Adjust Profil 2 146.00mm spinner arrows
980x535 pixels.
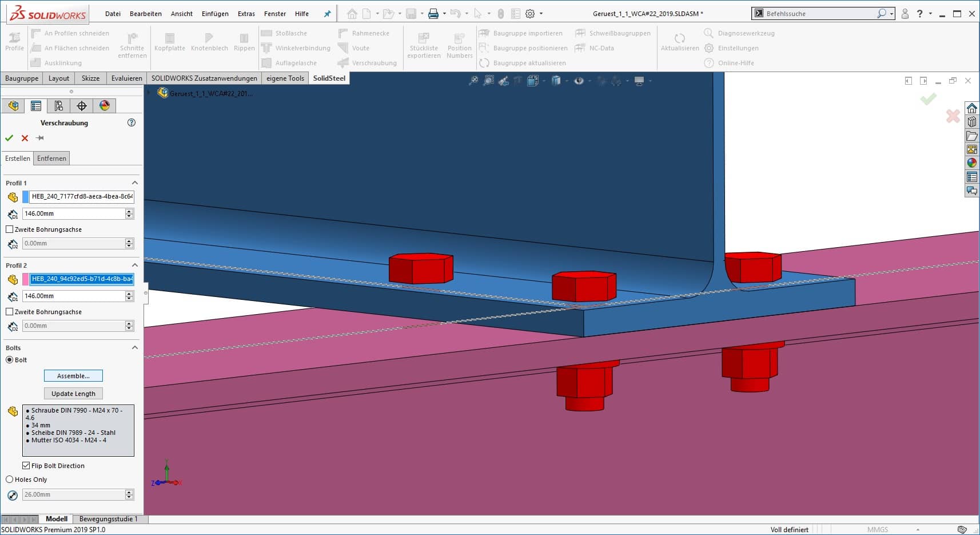[x=129, y=296]
